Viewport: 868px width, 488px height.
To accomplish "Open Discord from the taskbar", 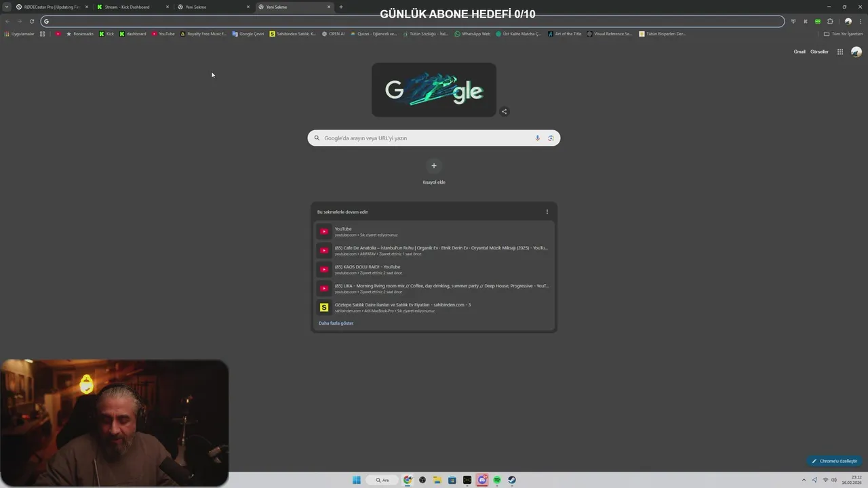I will pyautogui.click(x=482, y=480).
